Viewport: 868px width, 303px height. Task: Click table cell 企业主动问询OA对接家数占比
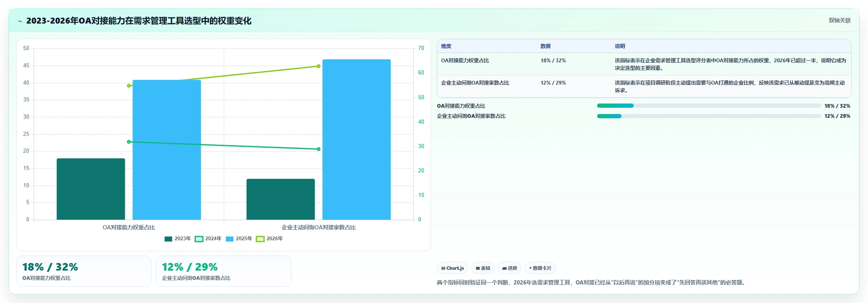click(475, 83)
